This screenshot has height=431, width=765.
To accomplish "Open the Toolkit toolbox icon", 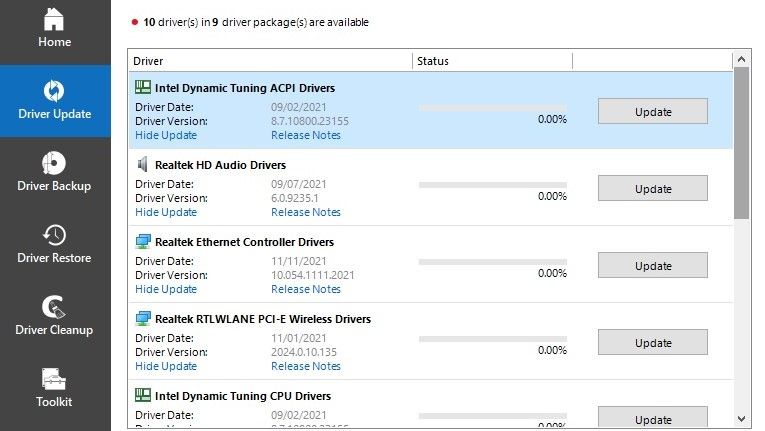I will click(x=55, y=379).
